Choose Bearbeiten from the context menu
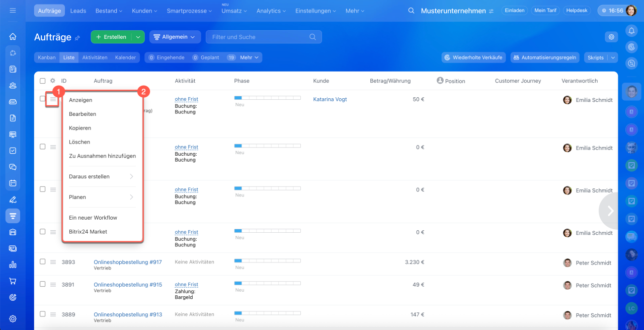 pyautogui.click(x=83, y=114)
